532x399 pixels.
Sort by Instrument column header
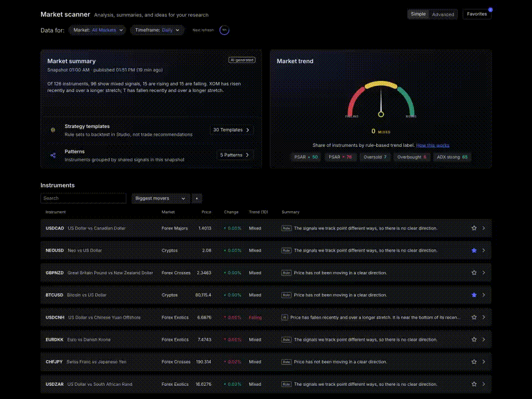[55, 212]
